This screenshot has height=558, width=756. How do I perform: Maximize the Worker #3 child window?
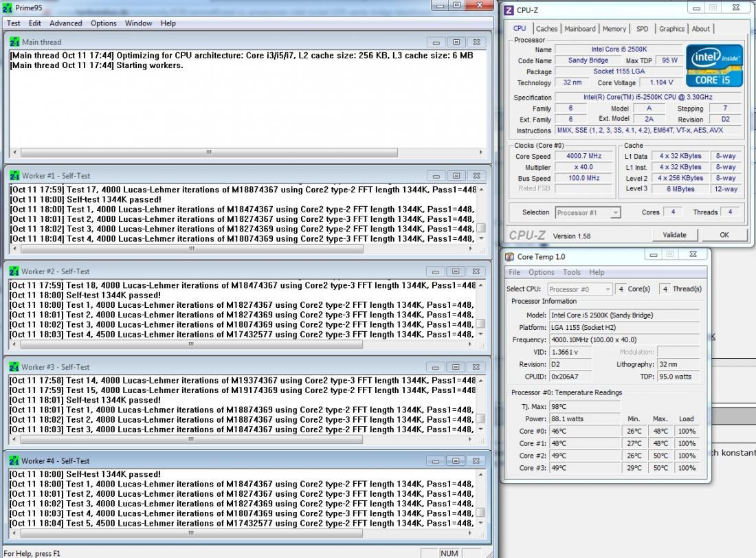click(x=456, y=367)
